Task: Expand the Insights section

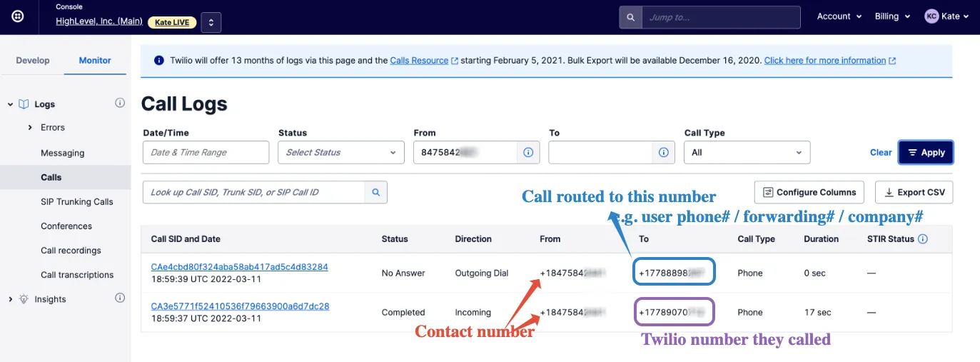Action: (11, 299)
